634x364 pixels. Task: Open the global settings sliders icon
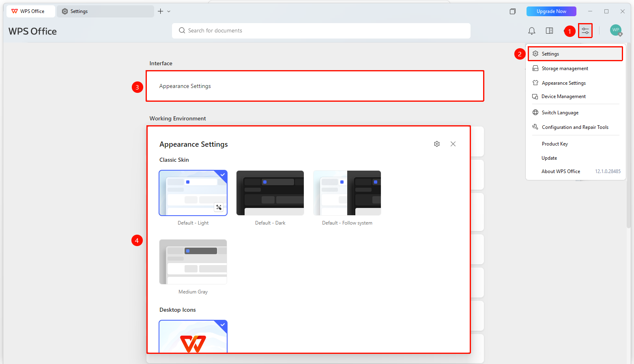click(x=585, y=31)
